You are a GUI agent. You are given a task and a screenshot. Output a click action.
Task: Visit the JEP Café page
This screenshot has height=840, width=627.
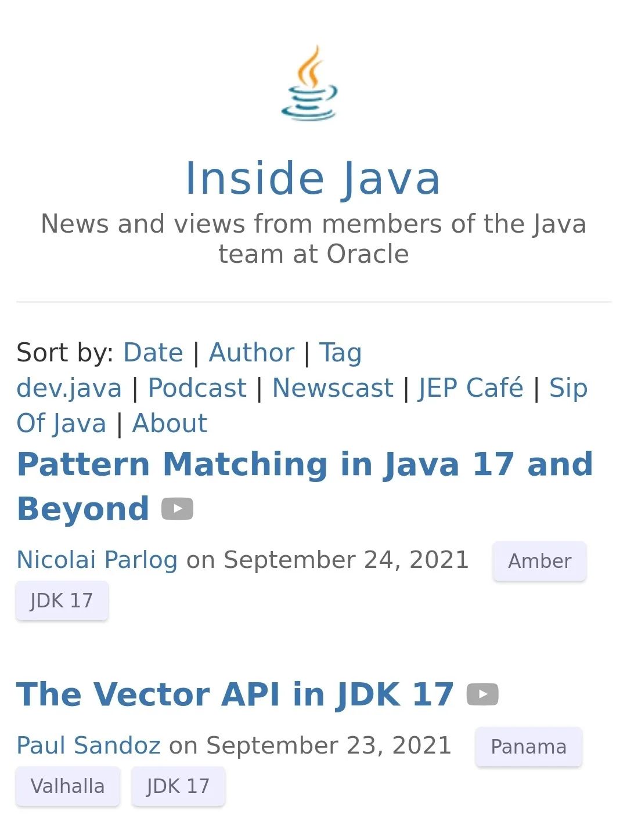[470, 388]
